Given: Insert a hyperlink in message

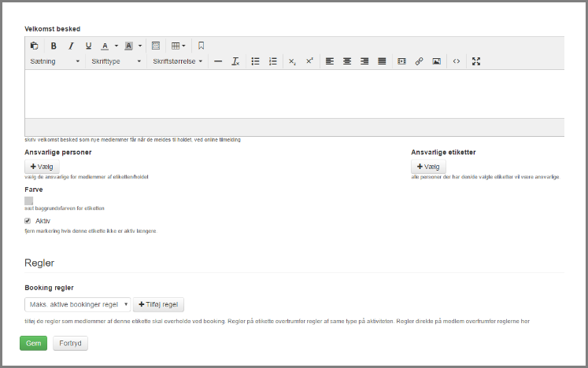Looking at the screenshot, I should pos(419,61).
